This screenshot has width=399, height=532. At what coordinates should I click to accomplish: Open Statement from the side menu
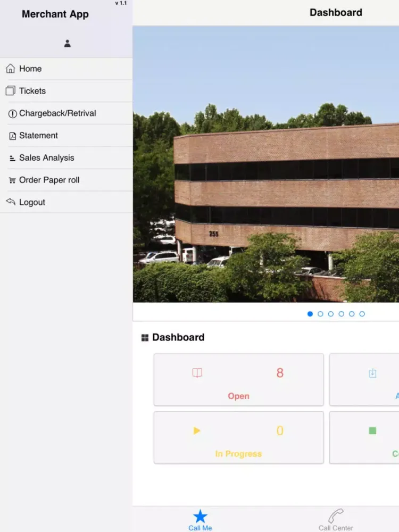point(66,135)
